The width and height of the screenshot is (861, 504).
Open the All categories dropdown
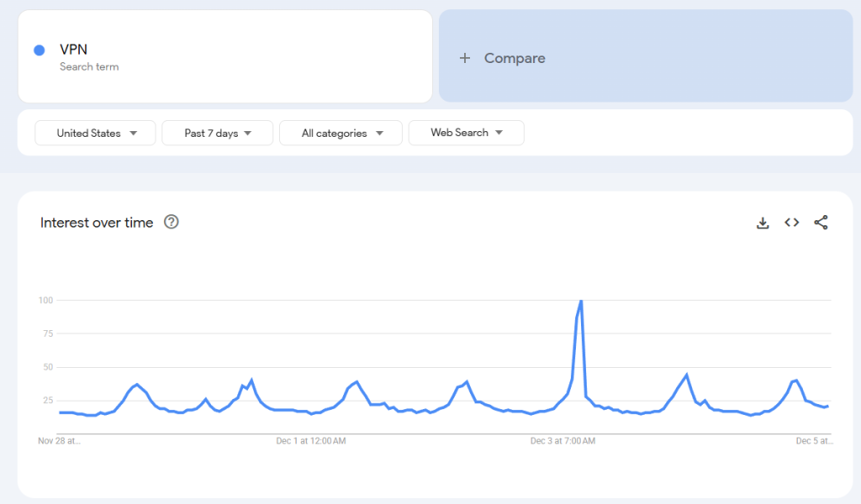click(342, 133)
